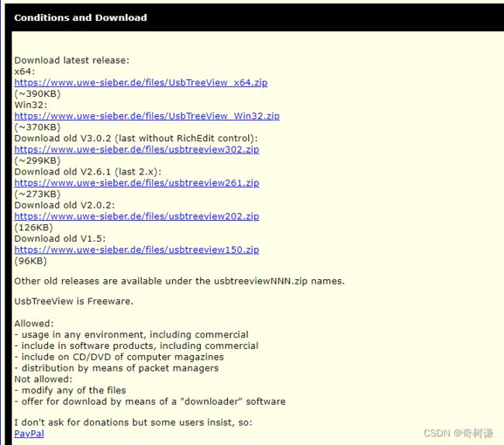Open the UsbTreeView_Win32.zip download link
504x445 pixels.
(x=147, y=116)
